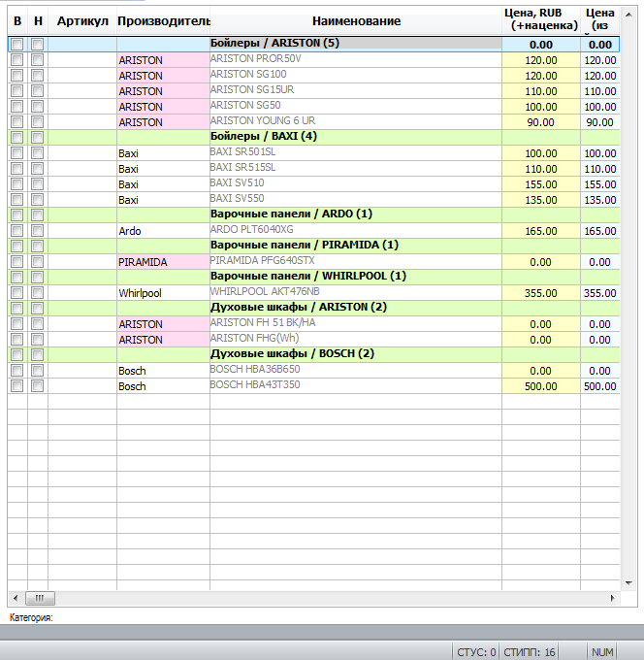
Task: Select group row Варочные панели / ARDO (1)
Action: (313, 215)
